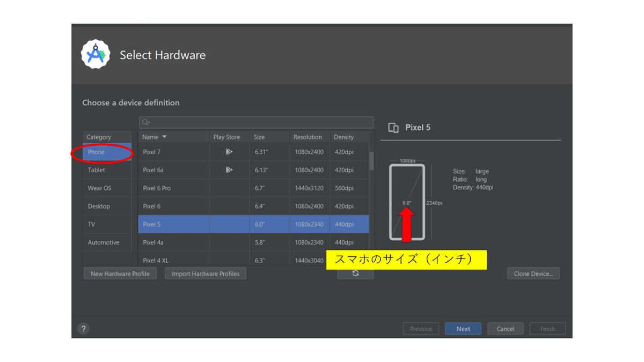Click the refresh device list icon button
The height and width of the screenshot is (362, 644).
point(355,274)
